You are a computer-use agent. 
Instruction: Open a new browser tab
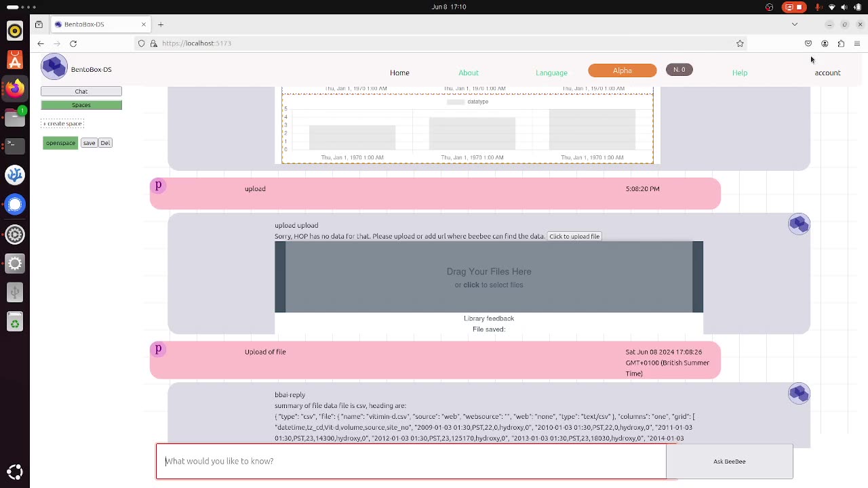pyautogui.click(x=161, y=24)
